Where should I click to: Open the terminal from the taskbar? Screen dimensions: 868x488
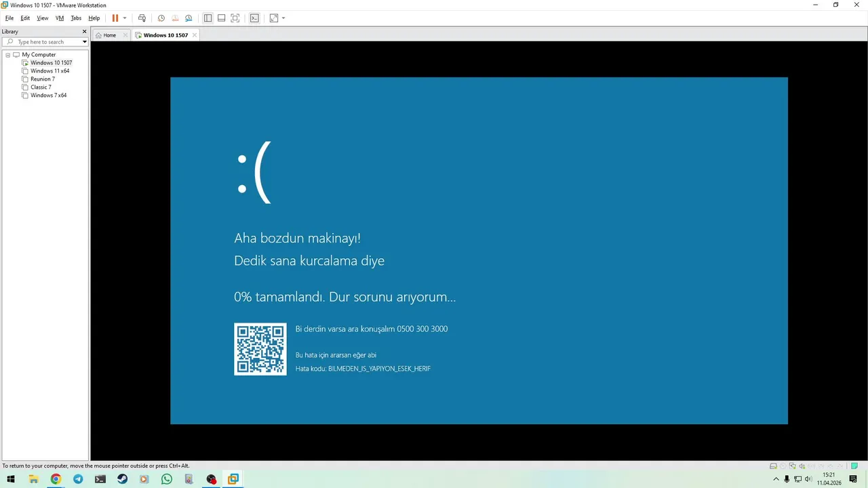[x=100, y=479]
